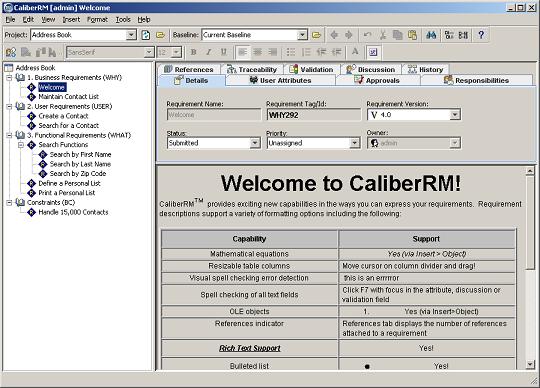Click the description scrollbar down arrow

[x=530, y=364]
